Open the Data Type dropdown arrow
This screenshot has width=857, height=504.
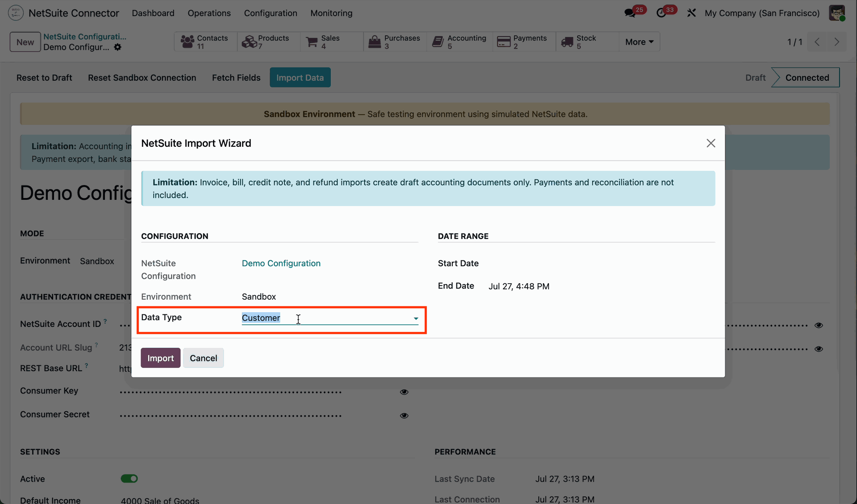pos(416,318)
